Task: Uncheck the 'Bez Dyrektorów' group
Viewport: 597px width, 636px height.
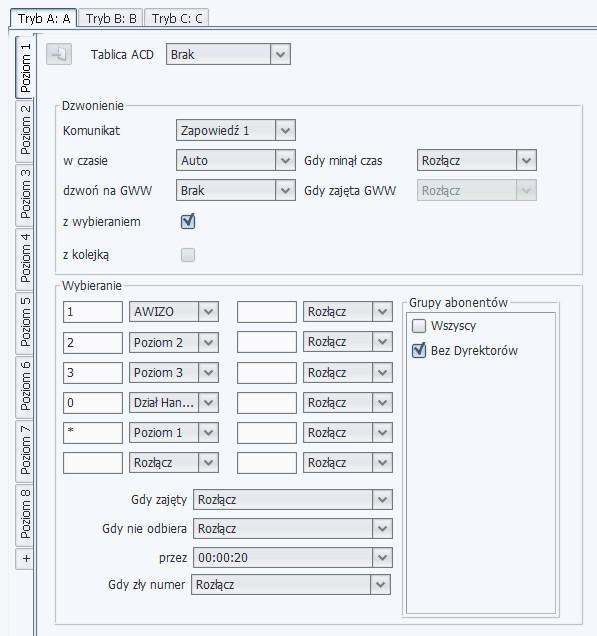Action: click(419, 350)
